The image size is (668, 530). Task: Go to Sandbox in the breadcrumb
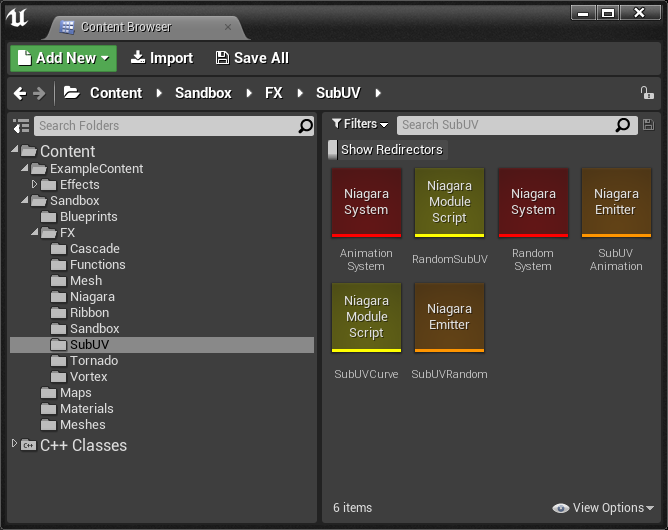(x=203, y=93)
